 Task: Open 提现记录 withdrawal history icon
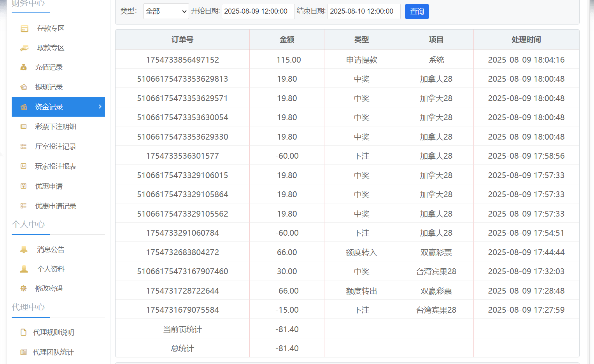(23, 87)
